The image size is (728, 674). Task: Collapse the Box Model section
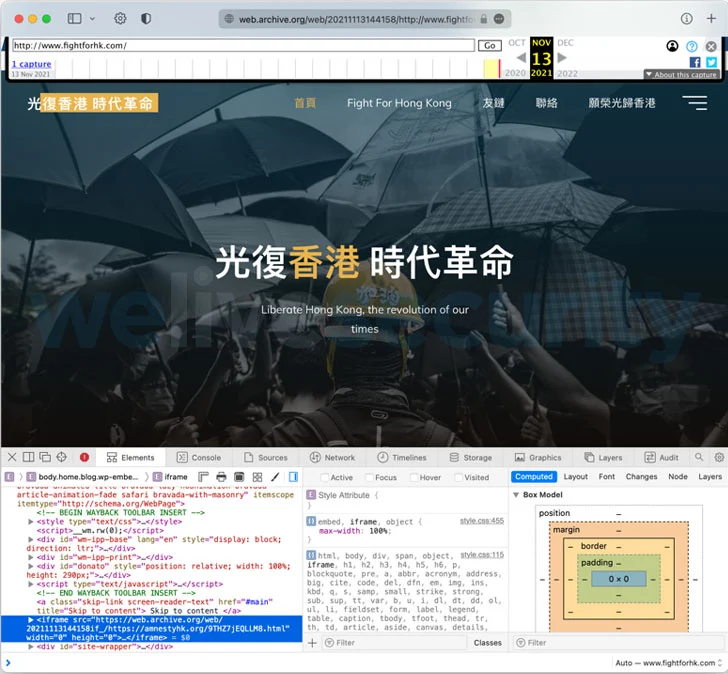(516, 495)
